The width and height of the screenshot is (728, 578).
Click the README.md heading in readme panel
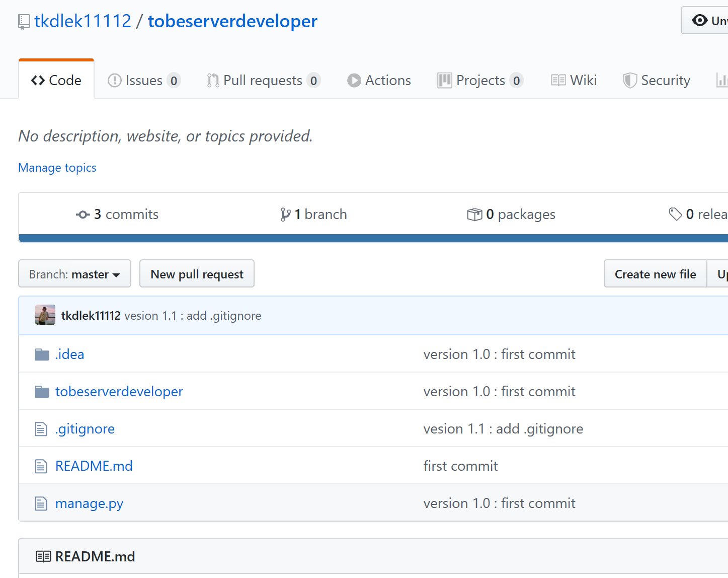click(x=95, y=556)
